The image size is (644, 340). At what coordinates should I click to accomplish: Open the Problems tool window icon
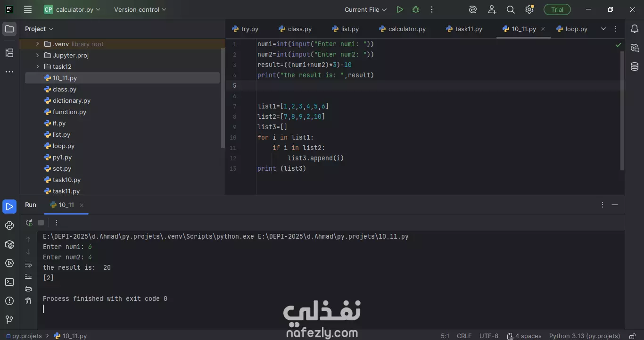click(9, 301)
